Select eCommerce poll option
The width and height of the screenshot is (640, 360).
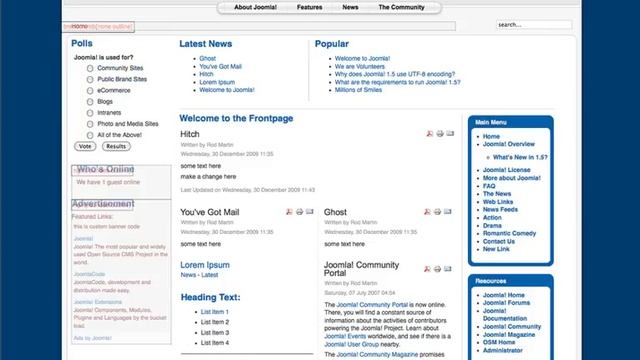90,91
